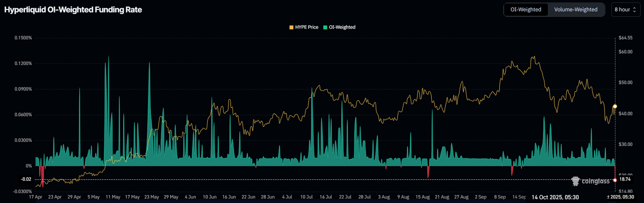The image size is (644, 203).
Task: Click the 28 Jul date label
Action: point(364,197)
